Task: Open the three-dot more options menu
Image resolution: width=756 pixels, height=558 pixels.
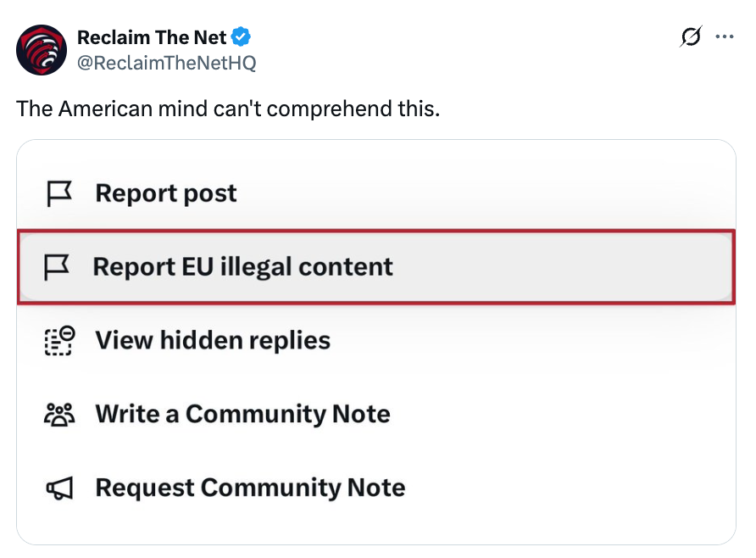Action: click(726, 36)
